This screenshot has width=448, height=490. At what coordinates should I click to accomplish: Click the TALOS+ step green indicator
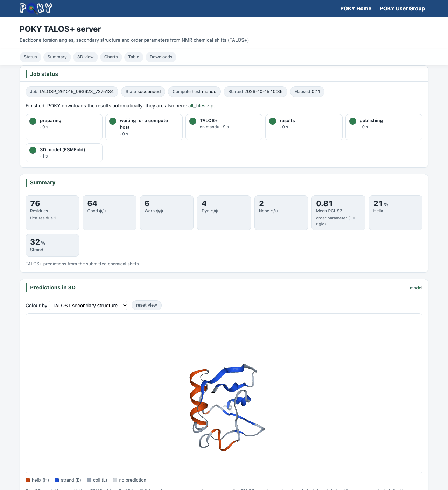[193, 121]
